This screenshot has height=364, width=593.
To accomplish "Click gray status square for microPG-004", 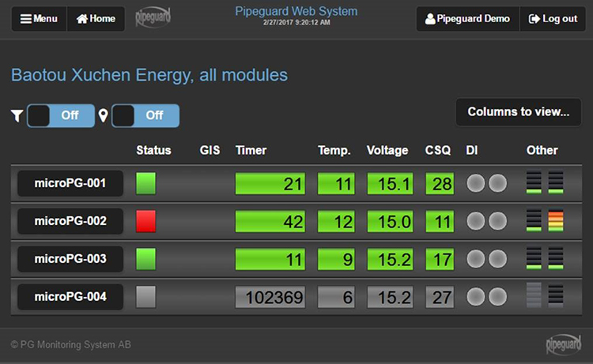I will click(x=146, y=297).
